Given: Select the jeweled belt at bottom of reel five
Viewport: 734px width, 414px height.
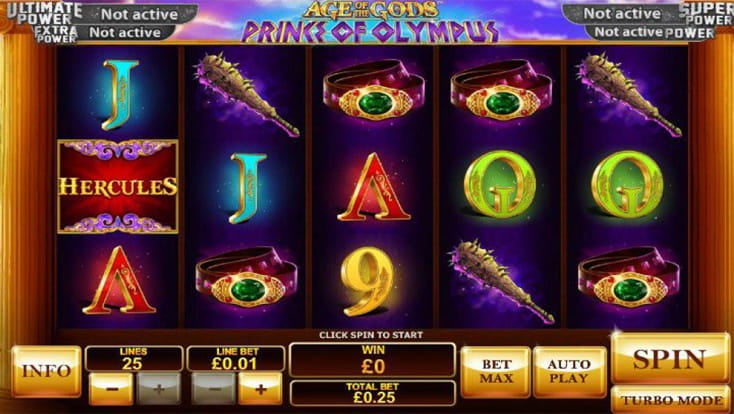Looking at the screenshot, I should pos(628,277).
